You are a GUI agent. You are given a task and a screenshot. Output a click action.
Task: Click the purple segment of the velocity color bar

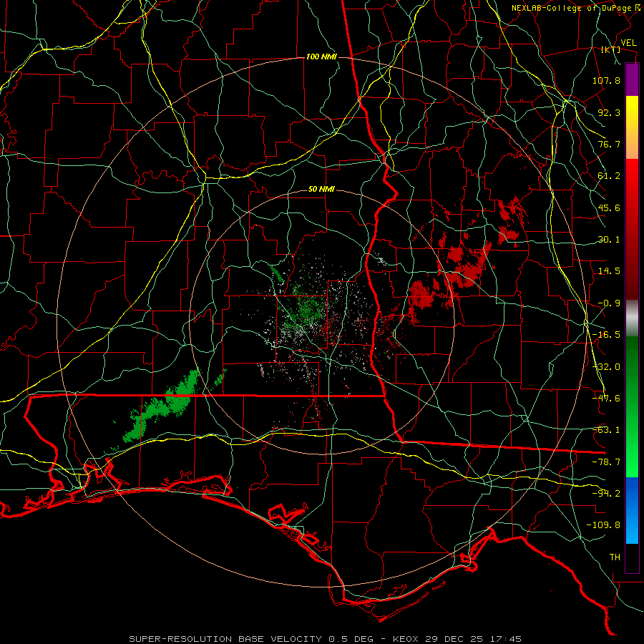click(632, 79)
